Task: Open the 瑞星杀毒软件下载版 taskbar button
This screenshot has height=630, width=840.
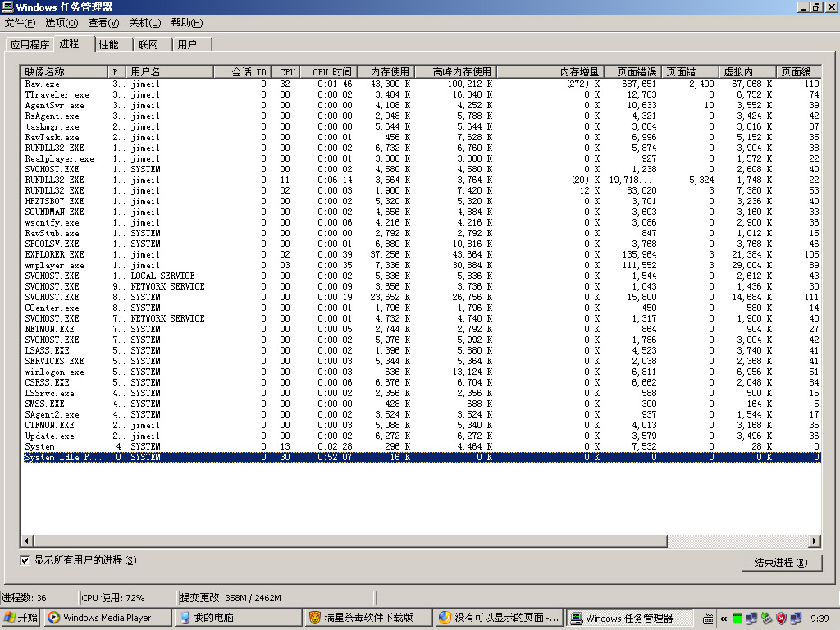Action: coord(369,618)
